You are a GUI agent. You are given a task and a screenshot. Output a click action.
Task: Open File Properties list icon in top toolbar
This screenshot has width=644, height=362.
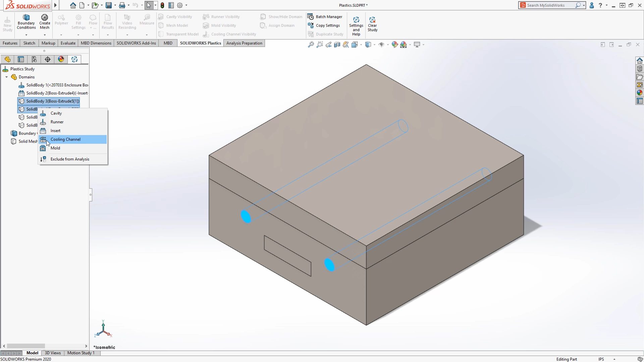[x=171, y=5]
